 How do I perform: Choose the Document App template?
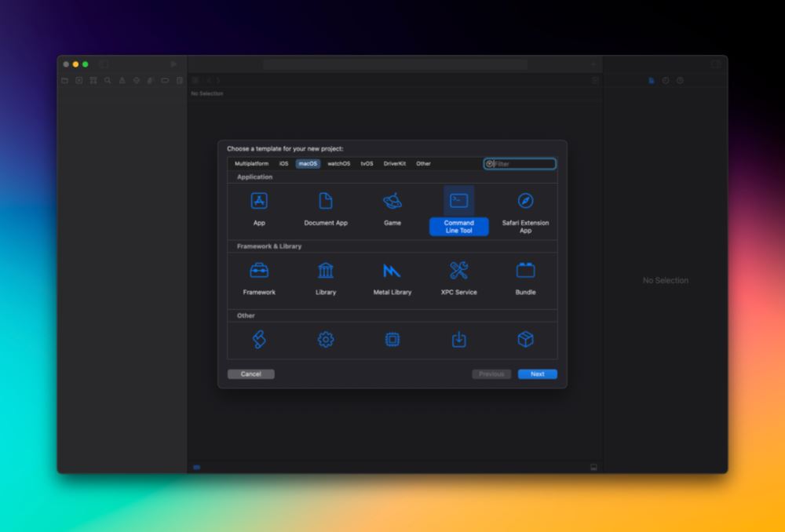(326, 202)
